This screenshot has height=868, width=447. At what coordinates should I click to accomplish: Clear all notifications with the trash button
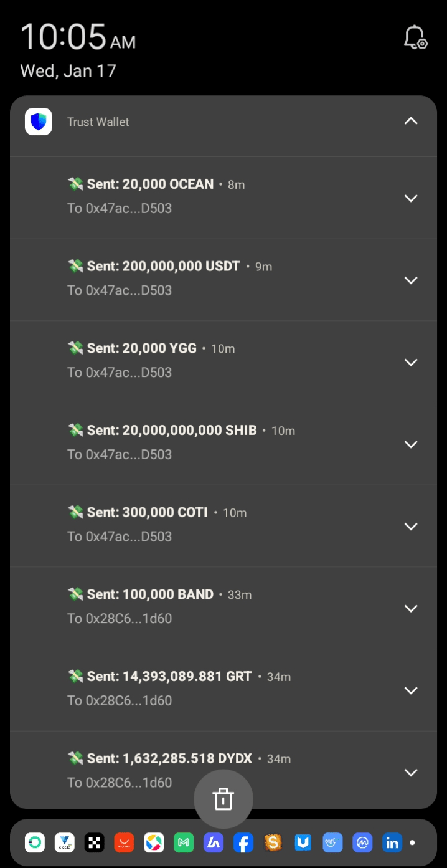223,799
